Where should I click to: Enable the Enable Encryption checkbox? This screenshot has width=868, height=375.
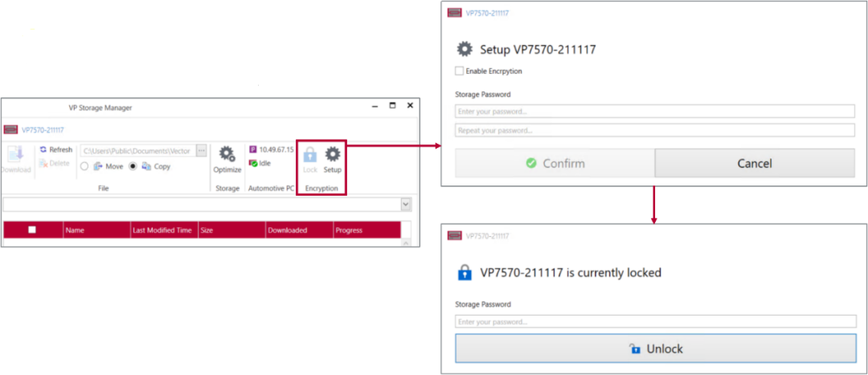coord(459,71)
